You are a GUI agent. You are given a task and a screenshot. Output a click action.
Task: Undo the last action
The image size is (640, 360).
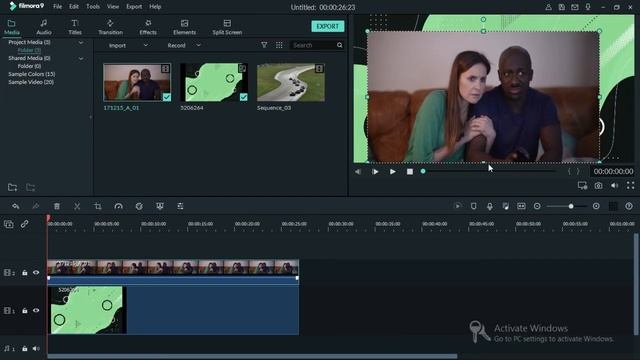click(16, 206)
